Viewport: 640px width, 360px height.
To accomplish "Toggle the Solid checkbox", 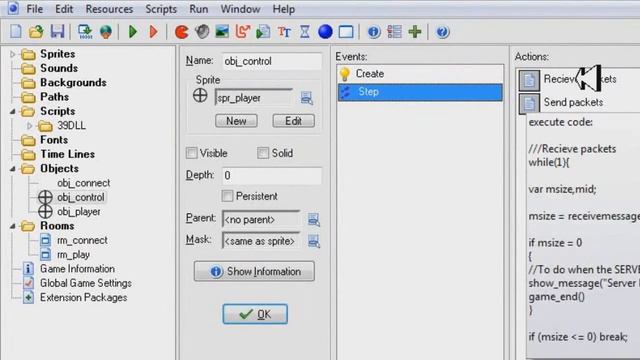I will click(263, 153).
